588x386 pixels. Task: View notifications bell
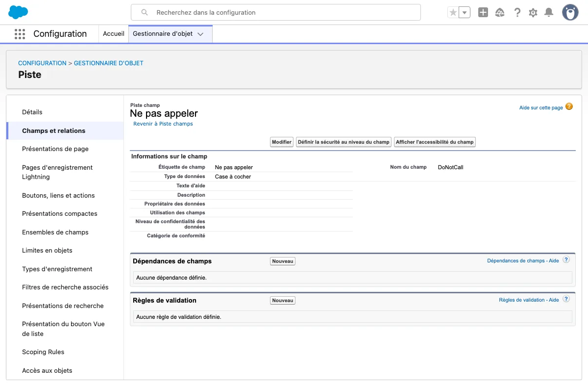(x=549, y=13)
